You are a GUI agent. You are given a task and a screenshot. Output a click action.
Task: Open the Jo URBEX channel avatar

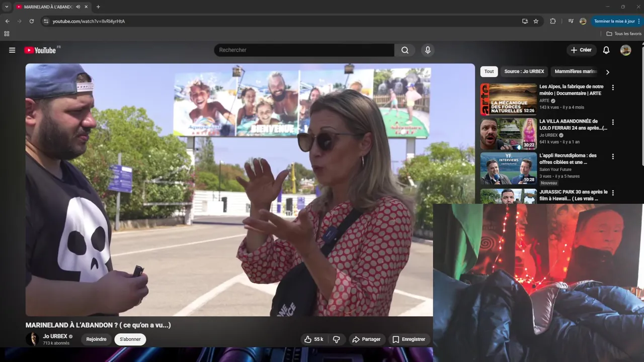click(x=33, y=339)
